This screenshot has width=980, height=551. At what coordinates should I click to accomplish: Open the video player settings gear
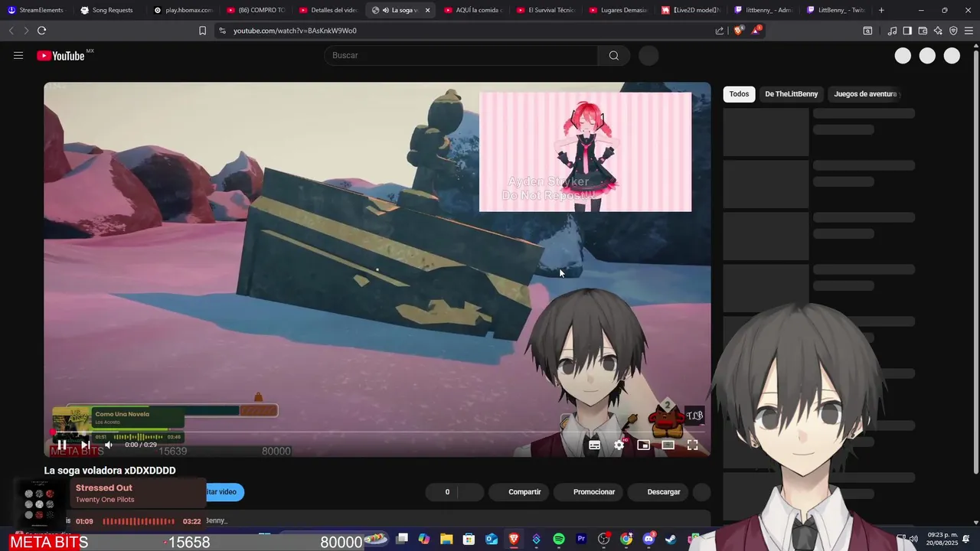click(x=619, y=445)
